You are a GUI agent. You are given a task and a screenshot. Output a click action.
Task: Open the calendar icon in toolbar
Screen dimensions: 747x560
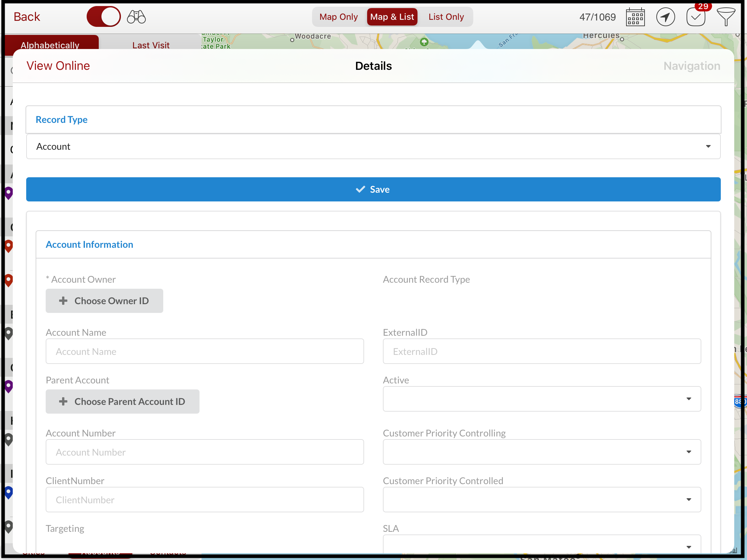(635, 17)
